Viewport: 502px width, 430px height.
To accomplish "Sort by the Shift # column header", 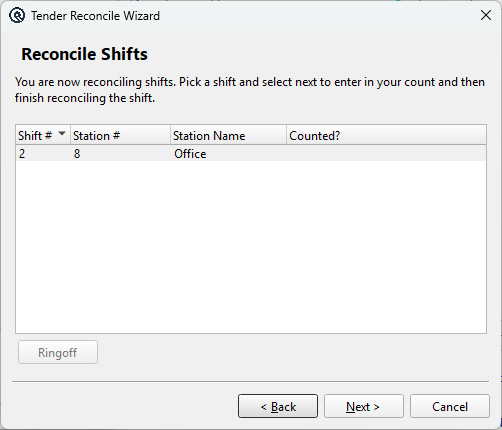I will (x=43, y=135).
